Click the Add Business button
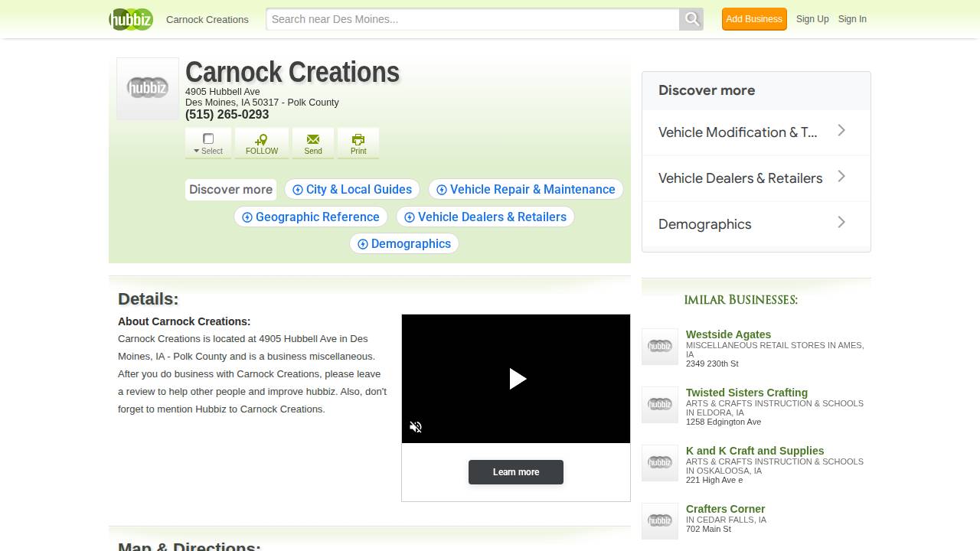 click(754, 19)
